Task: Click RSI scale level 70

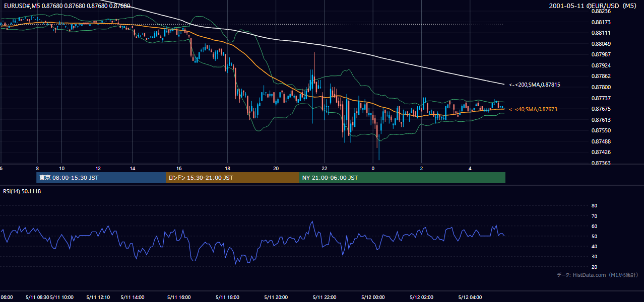Action: coord(594,216)
